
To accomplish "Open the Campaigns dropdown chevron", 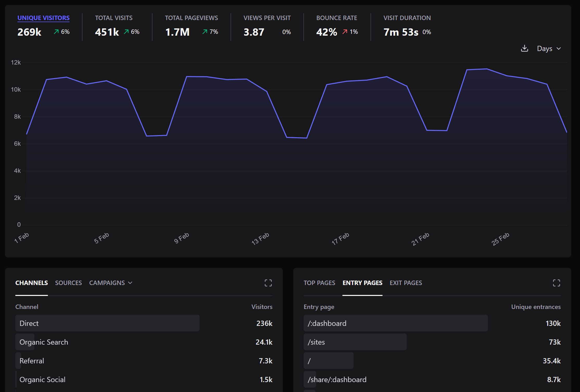I will pyautogui.click(x=130, y=283).
